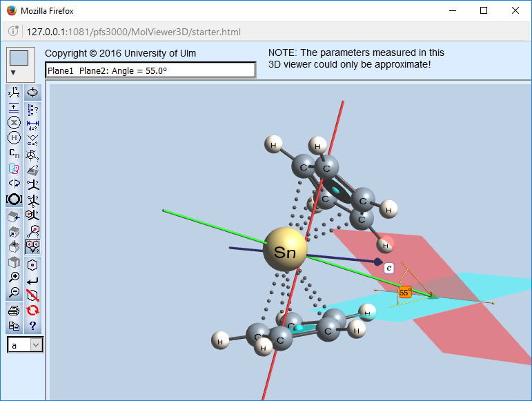Toggle the spin rotation icon
This screenshot has width=532, height=401.
[32, 92]
